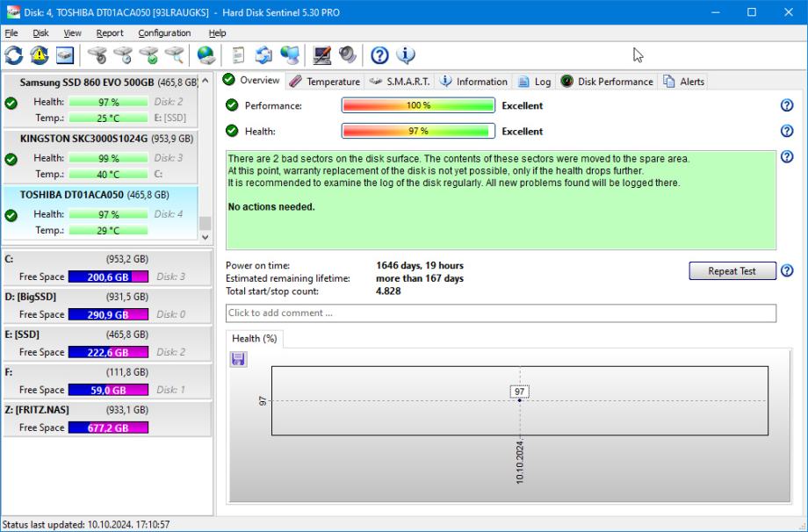Open the Configuration menu
The height and width of the screenshot is (532, 808).
(164, 33)
